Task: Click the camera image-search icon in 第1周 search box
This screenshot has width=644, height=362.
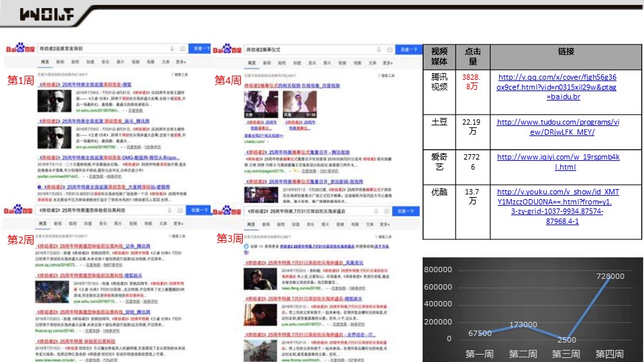Action: tap(182, 48)
